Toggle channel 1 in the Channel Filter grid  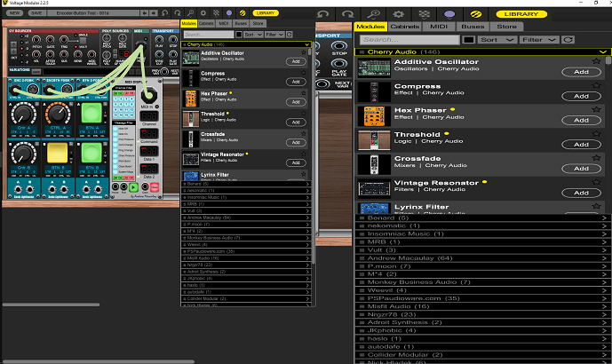116,99
